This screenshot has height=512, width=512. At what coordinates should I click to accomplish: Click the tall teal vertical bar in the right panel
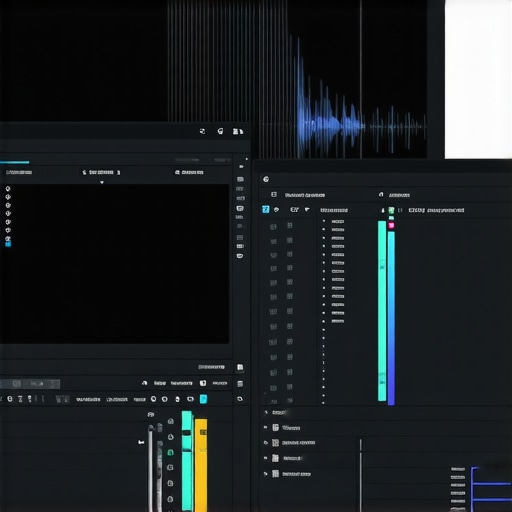(x=382, y=311)
